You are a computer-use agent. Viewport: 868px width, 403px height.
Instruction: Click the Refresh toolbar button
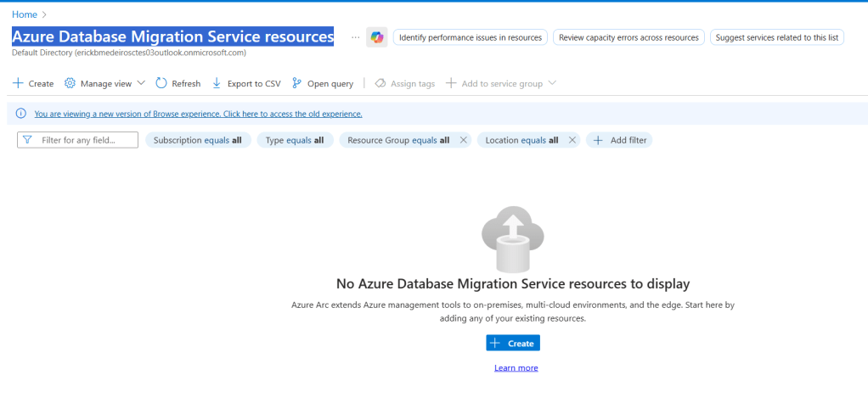click(x=178, y=83)
